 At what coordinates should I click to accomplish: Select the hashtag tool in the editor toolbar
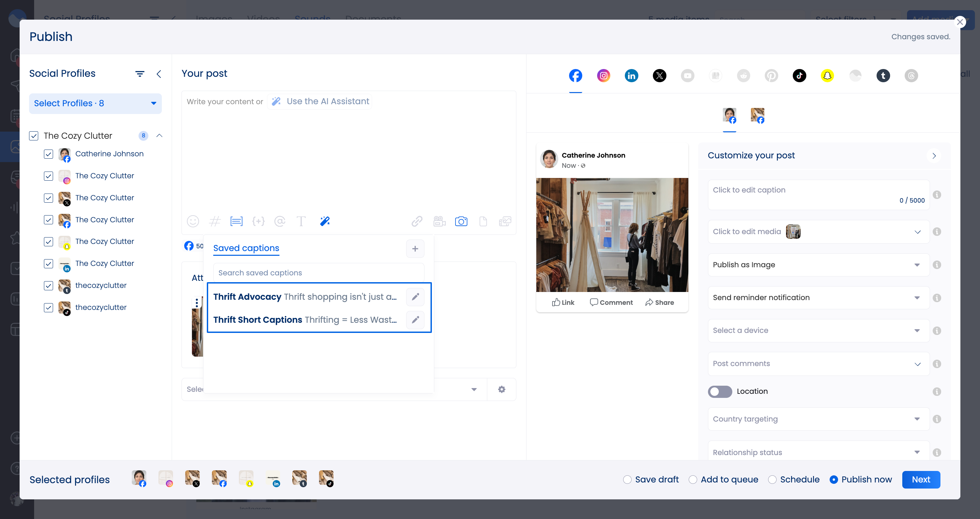215,221
